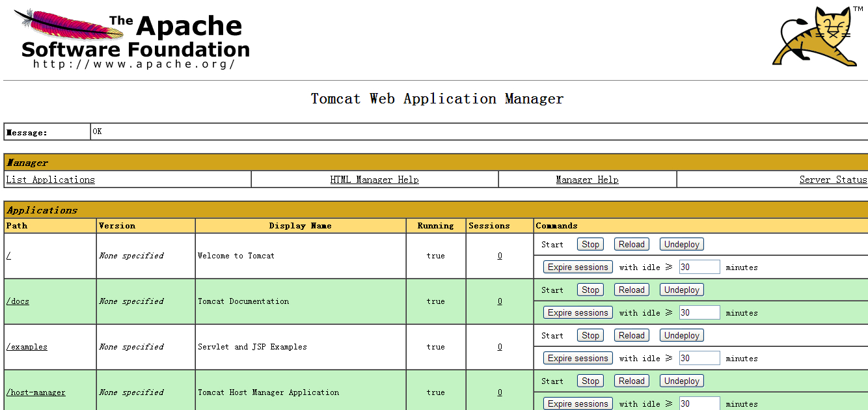Viewport: 868px width, 410px height.
Task: Focus idle minutes field for /examples app
Action: pyautogui.click(x=699, y=358)
